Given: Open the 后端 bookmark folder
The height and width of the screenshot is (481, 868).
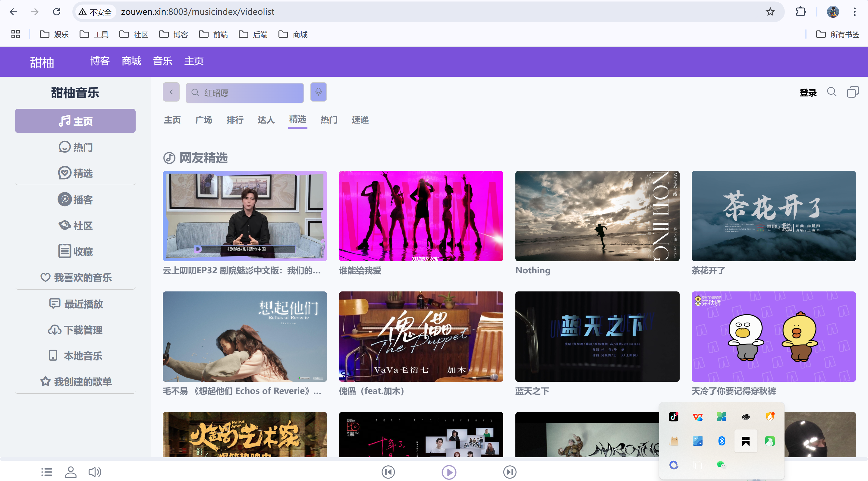Looking at the screenshot, I should tap(253, 34).
